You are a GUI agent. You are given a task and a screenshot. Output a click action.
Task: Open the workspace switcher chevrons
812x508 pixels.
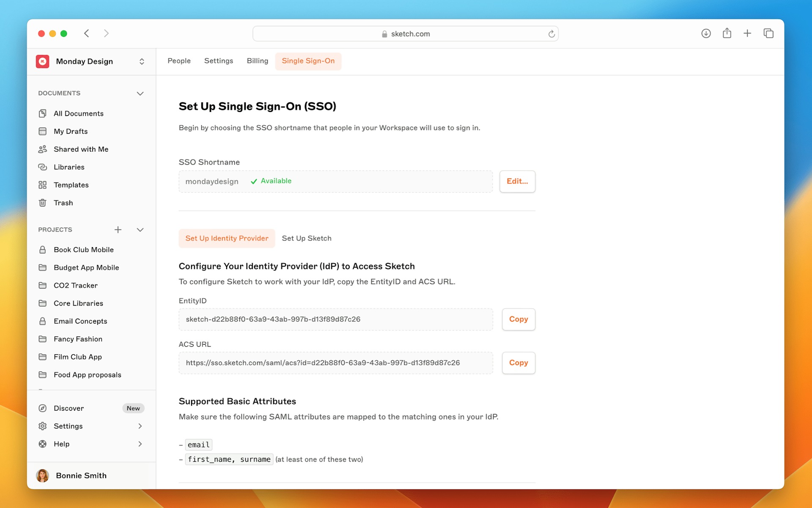pos(142,61)
